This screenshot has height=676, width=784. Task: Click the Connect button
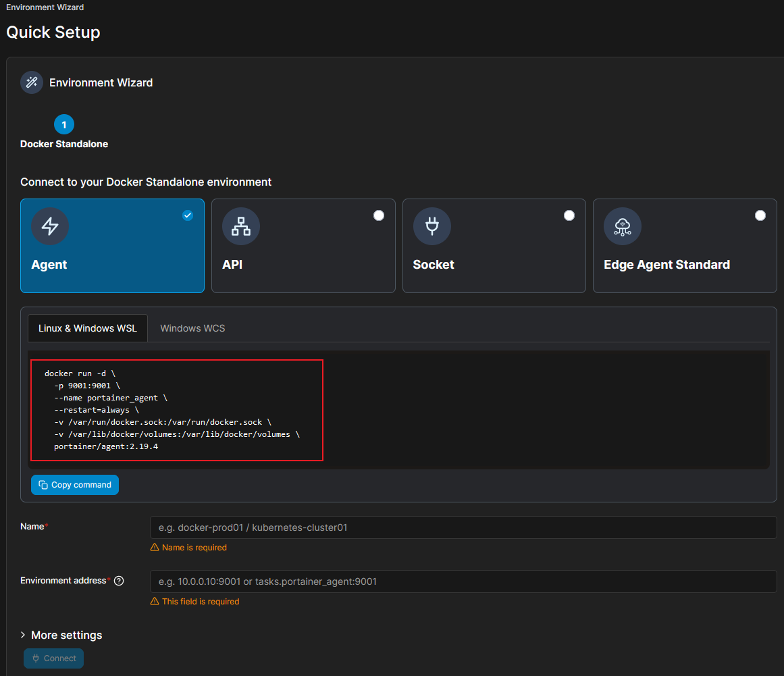(53, 658)
